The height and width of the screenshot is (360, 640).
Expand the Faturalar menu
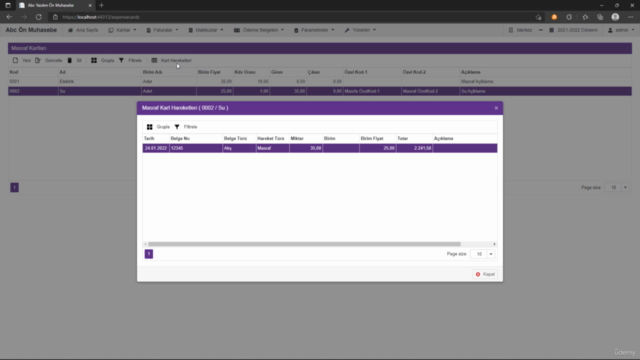[x=162, y=30]
